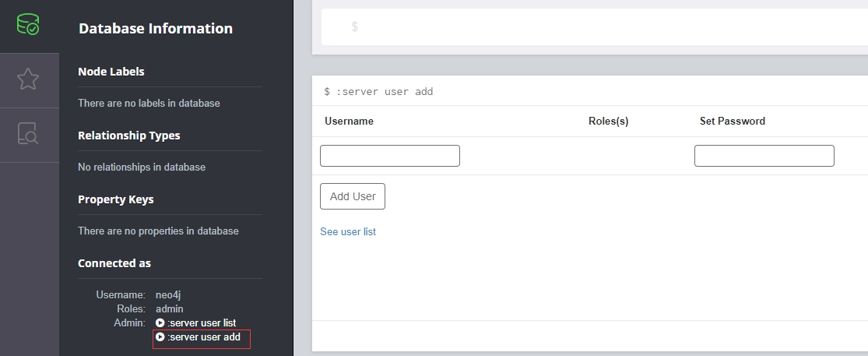Click the "Connected as" section heading
This screenshot has height=356, width=868.
[114, 263]
